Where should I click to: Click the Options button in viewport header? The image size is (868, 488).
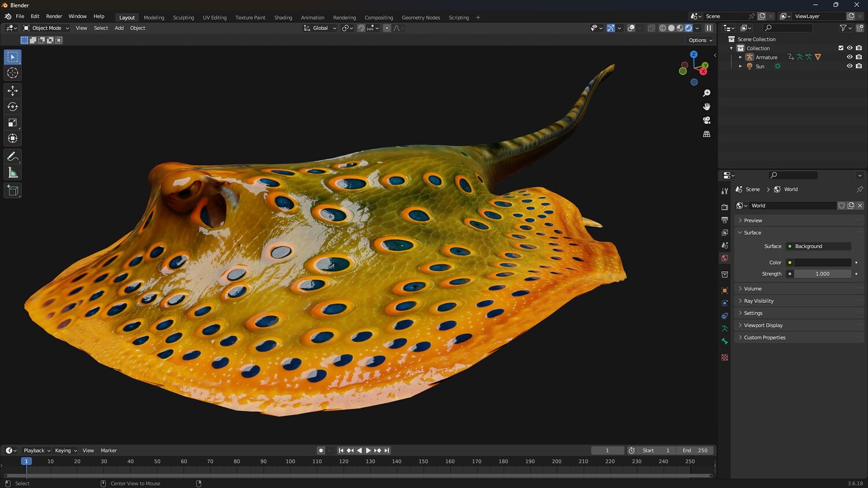(700, 40)
